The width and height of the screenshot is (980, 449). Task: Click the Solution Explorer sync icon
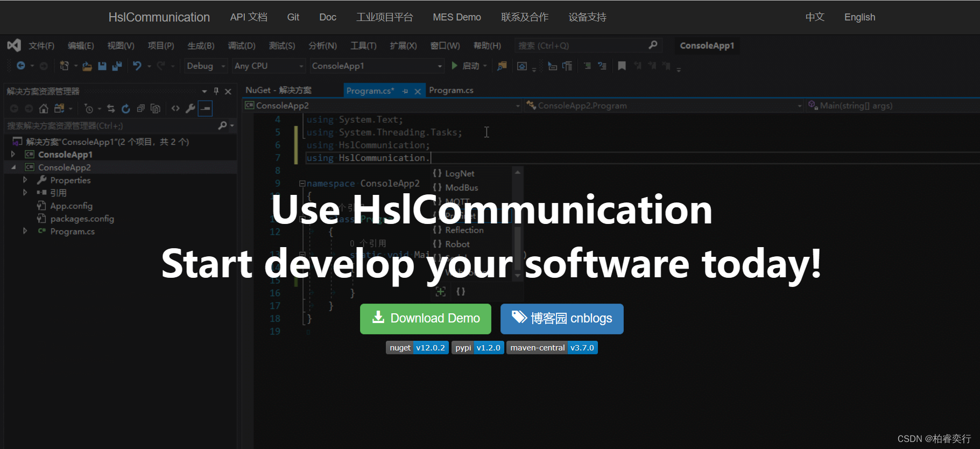[x=111, y=109]
